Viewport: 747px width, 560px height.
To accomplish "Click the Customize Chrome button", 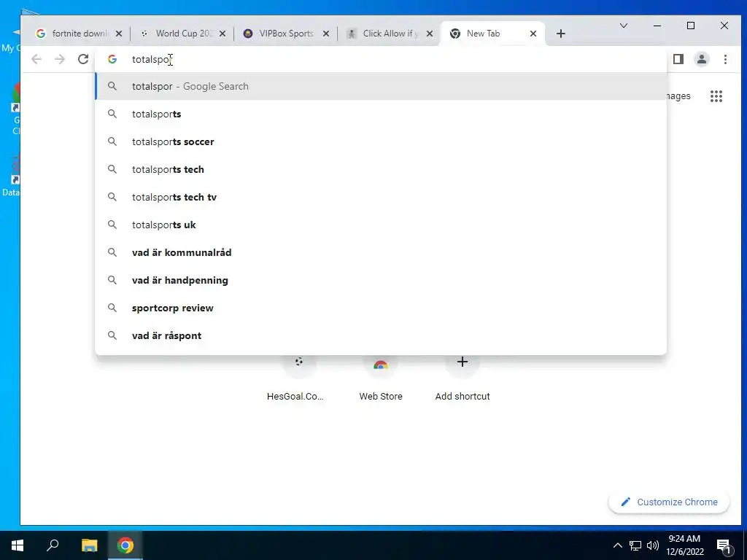I will click(x=669, y=502).
